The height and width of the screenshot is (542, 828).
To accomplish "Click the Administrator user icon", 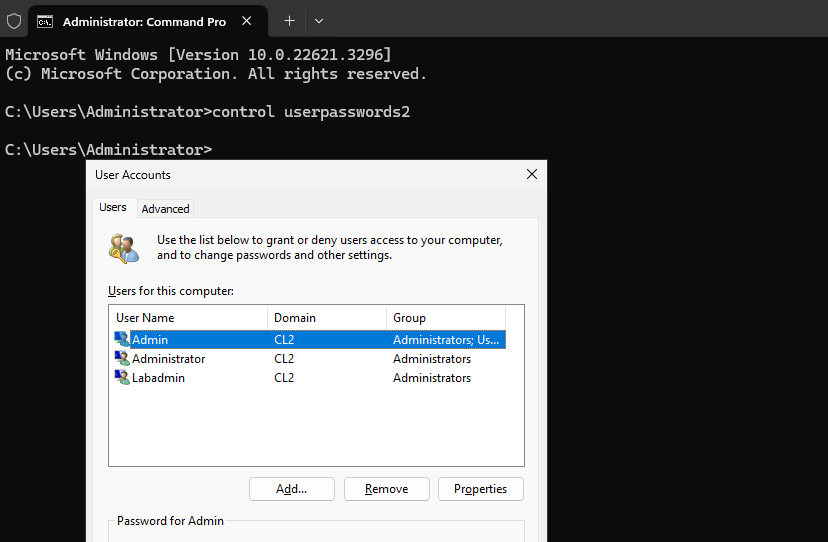I will point(122,358).
